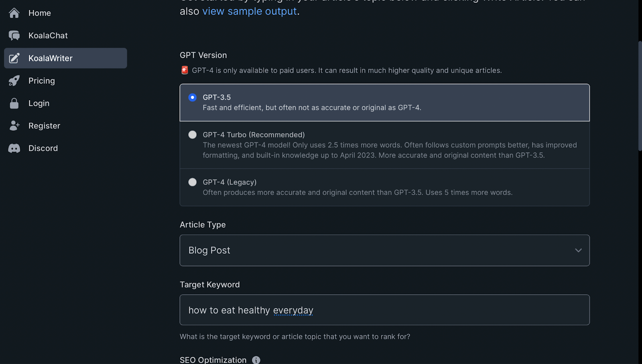642x364 pixels.
Task: Go to the Pricing page
Action: (65, 81)
